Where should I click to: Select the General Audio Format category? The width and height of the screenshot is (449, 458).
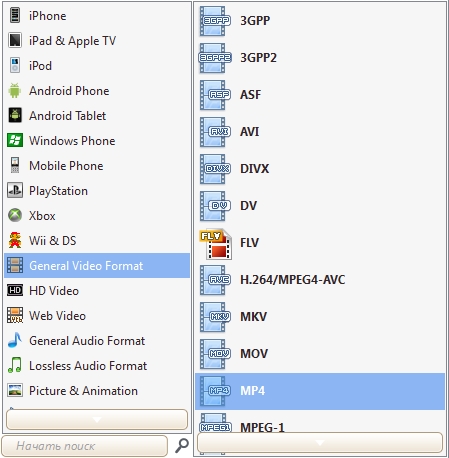click(97, 341)
